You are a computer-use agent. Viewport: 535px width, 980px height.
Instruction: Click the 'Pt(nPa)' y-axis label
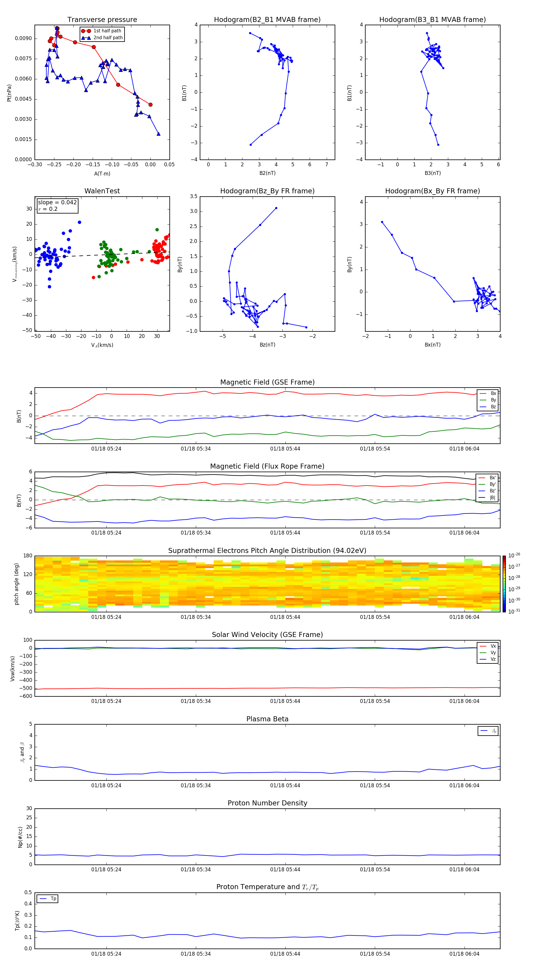click(9, 93)
